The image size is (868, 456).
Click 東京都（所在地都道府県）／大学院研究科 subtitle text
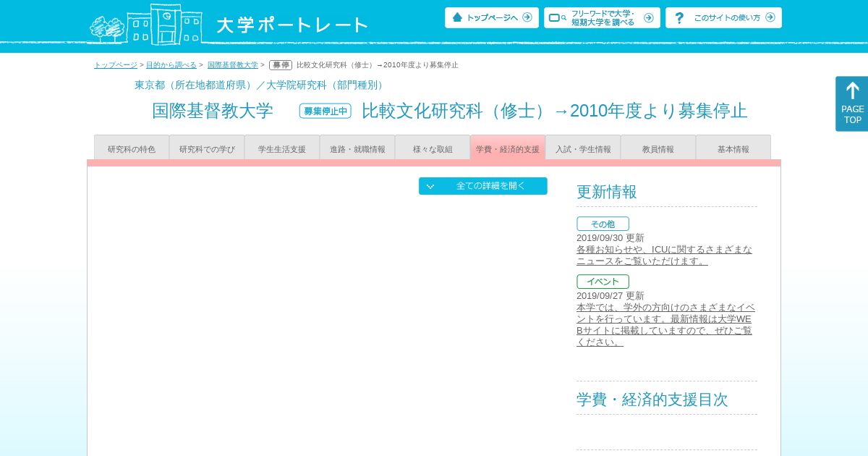(x=260, y=85)
